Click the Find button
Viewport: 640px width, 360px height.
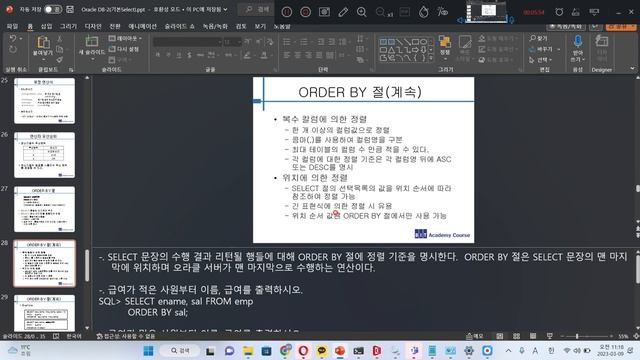coord(538,38)
